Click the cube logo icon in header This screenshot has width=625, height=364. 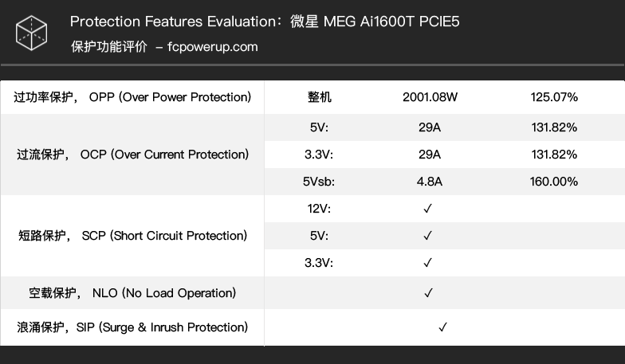[32, 33]
